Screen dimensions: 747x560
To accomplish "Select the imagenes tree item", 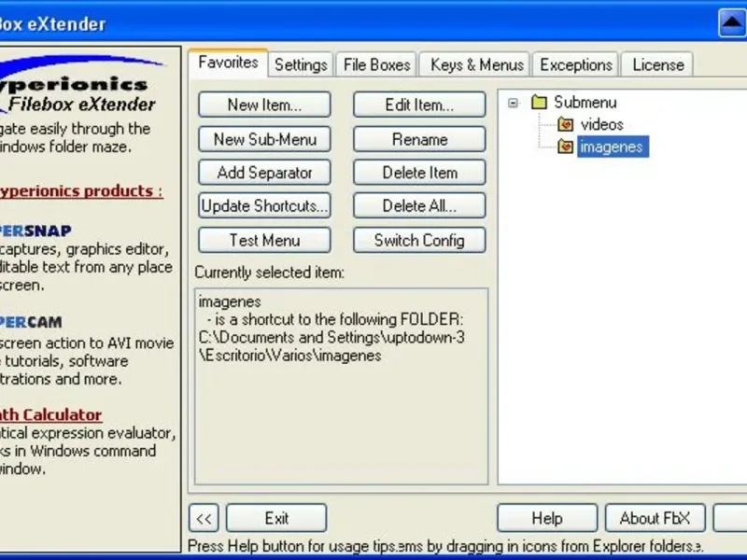I will (613, 147).
